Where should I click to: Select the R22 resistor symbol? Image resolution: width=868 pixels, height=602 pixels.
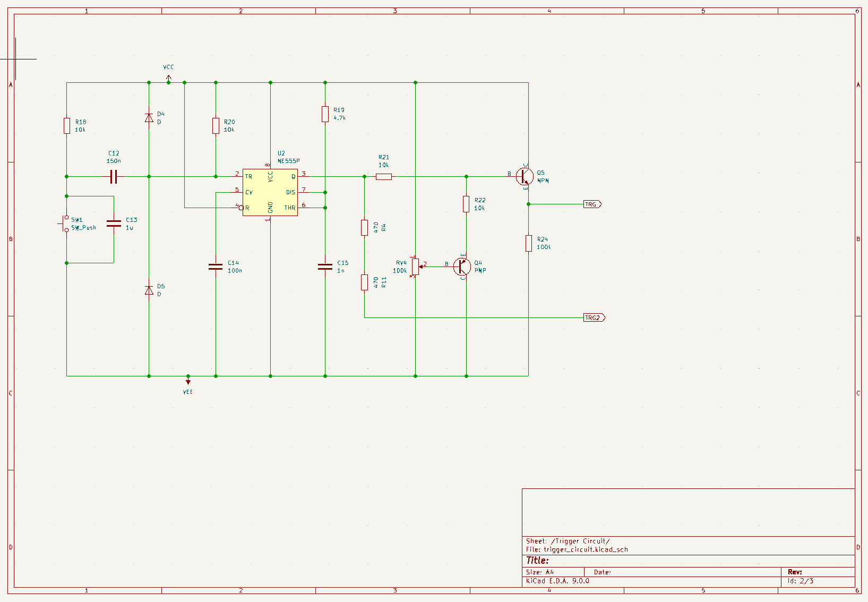click(x=466, y=204)
